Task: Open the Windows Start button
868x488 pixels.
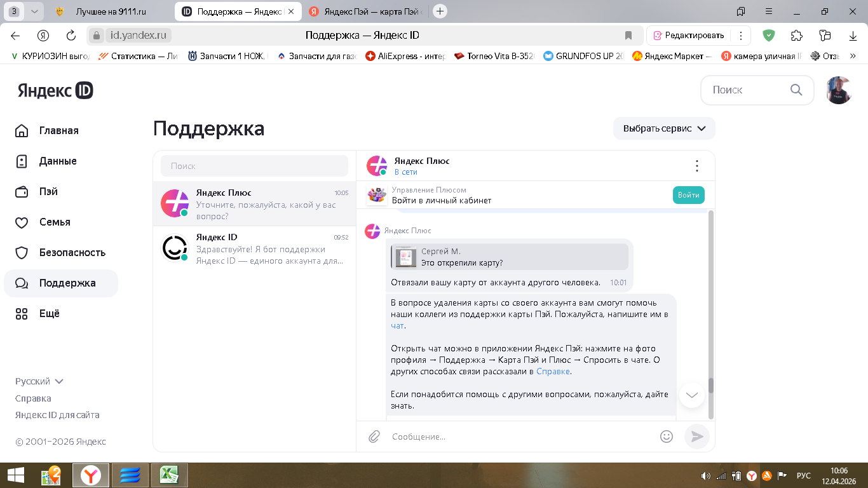Action: pyautogui.click(x=16, y=475)
